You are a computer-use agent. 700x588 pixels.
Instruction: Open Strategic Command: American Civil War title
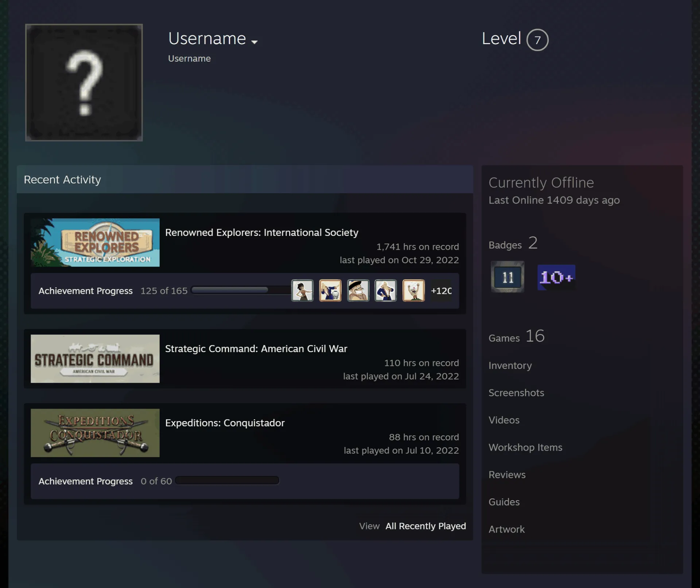pos(256,349)
